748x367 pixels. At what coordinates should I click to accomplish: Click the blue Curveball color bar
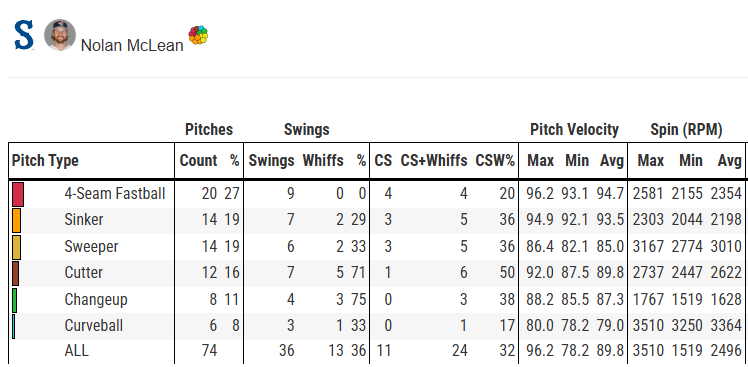pos(14,326)
